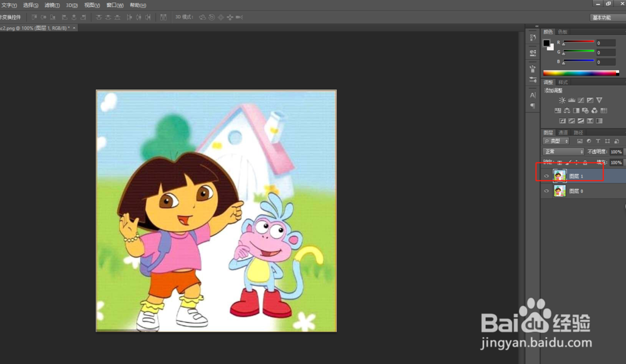Click the align vertical centers icon
The width and height of the screenshot is (626, 364).
tap(44, 17)
